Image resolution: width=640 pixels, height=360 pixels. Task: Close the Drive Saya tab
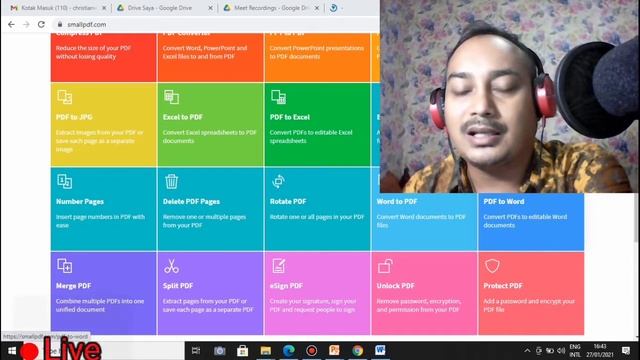tap(211, 8)
